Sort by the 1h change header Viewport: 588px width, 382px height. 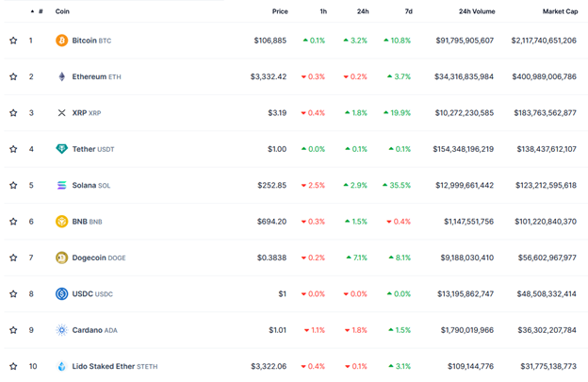pos(323,11)
